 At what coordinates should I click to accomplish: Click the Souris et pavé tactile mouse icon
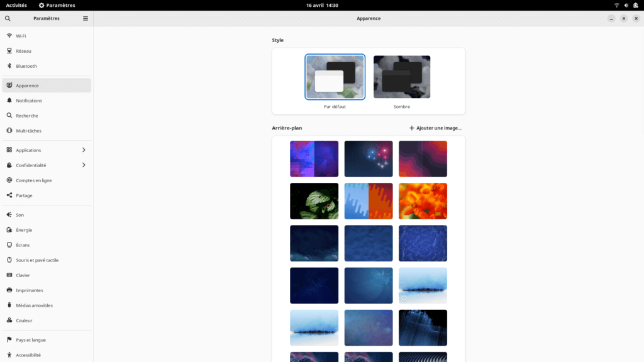point(9,260)
